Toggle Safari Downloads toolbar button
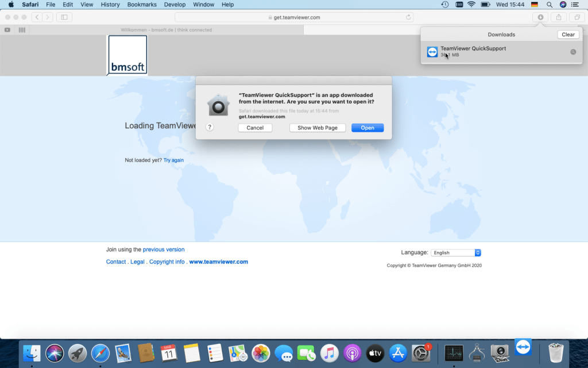This screenshot has width=588, height=368. tap(540, 17)
